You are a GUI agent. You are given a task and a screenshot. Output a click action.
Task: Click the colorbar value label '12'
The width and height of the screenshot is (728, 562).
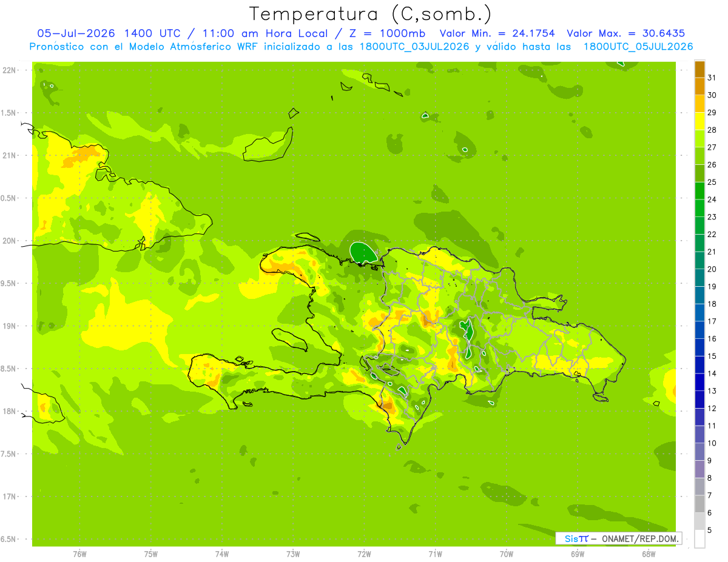[712, 408]
